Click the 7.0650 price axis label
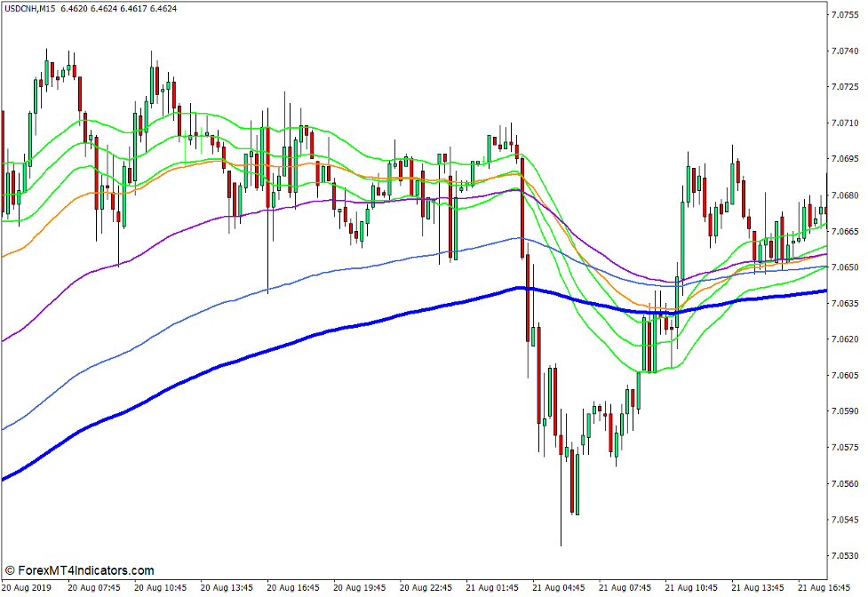 click(846, 267)
